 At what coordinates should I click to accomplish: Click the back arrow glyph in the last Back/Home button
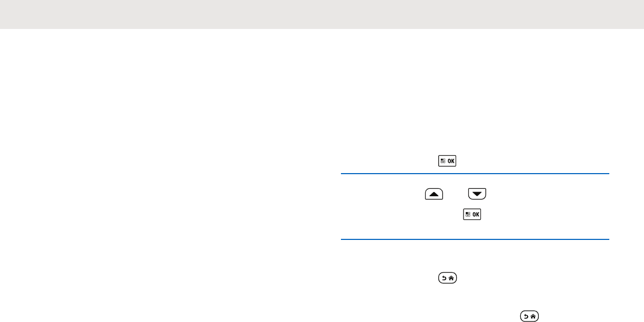click(526, 316)
